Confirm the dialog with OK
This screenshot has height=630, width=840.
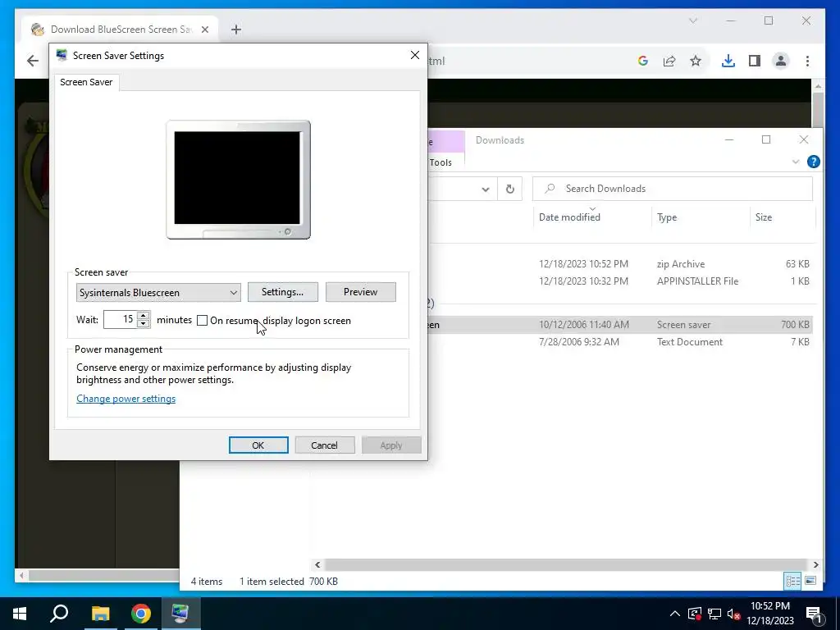(x=258, y=445)
